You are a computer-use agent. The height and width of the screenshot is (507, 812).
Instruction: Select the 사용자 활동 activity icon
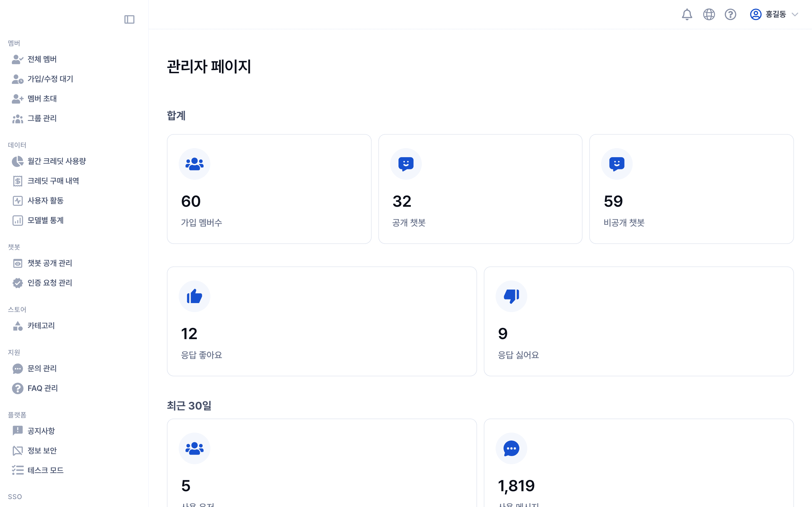[17, 201]
